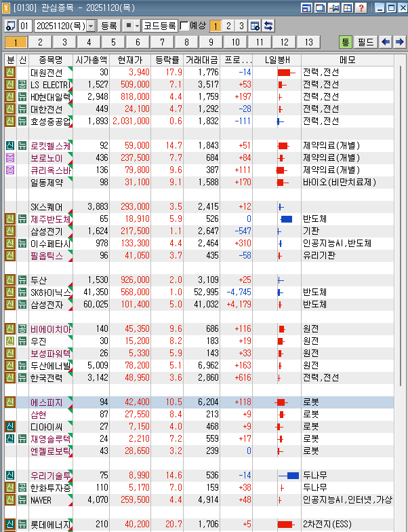
Task: Select the highlighted group tab 1
Action: 16,42
